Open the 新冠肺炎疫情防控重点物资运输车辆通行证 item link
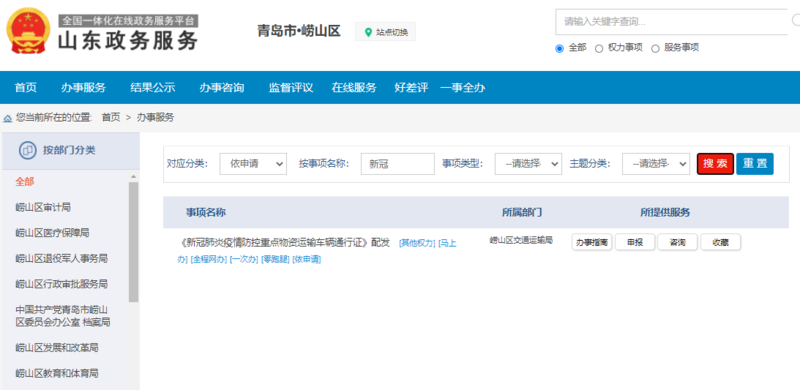This screenshot has width=800, height=390. (284, 243)
